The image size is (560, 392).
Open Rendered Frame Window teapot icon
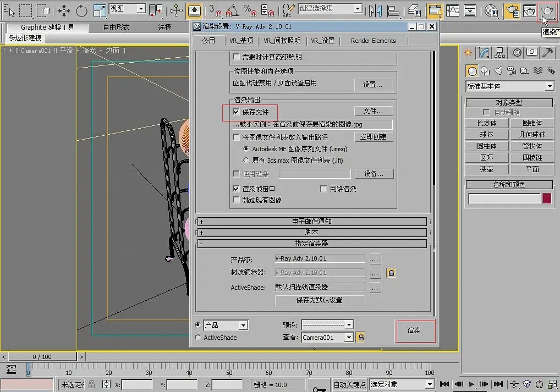click(x=529, y=10)
